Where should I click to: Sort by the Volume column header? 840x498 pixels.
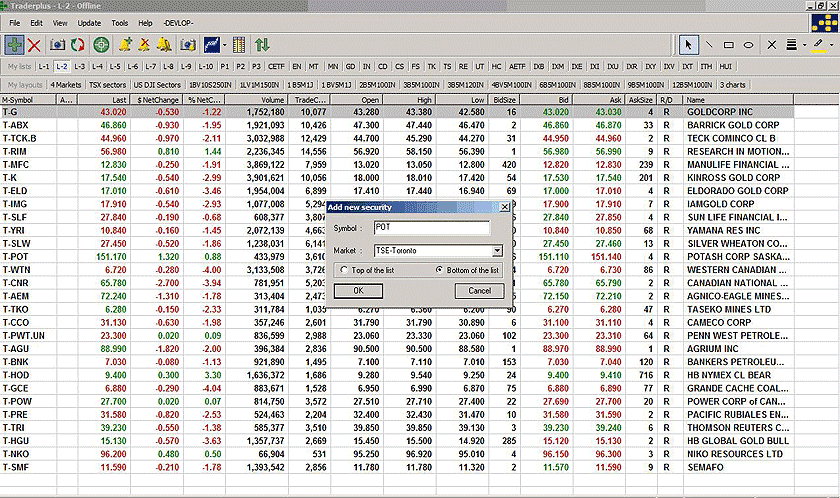click(x=257, y=100)
